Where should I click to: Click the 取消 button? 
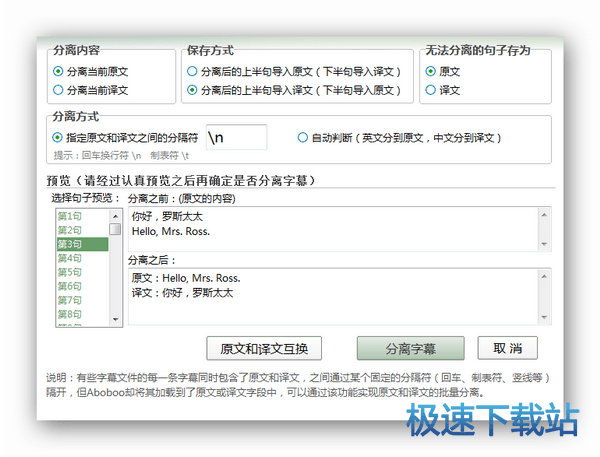pos(507,348)
